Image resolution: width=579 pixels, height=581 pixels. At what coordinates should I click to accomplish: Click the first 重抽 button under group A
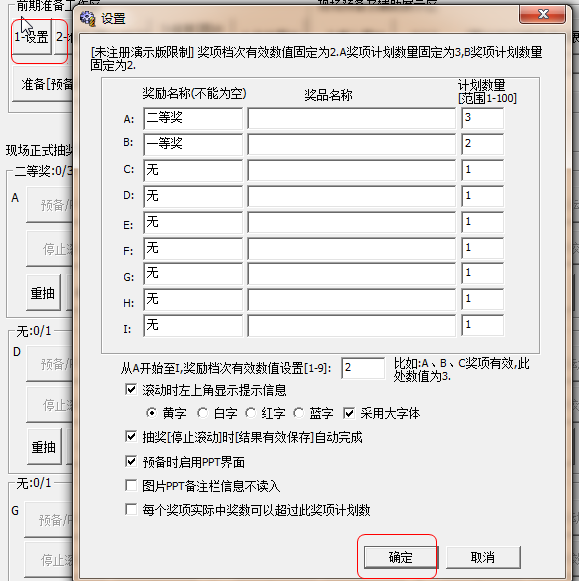coord(43,293)
